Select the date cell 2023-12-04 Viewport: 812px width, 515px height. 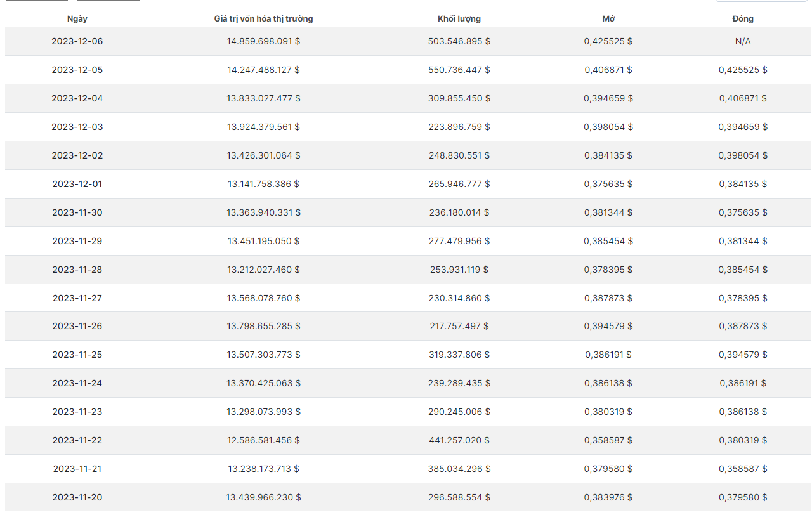(x=77, y=98)
